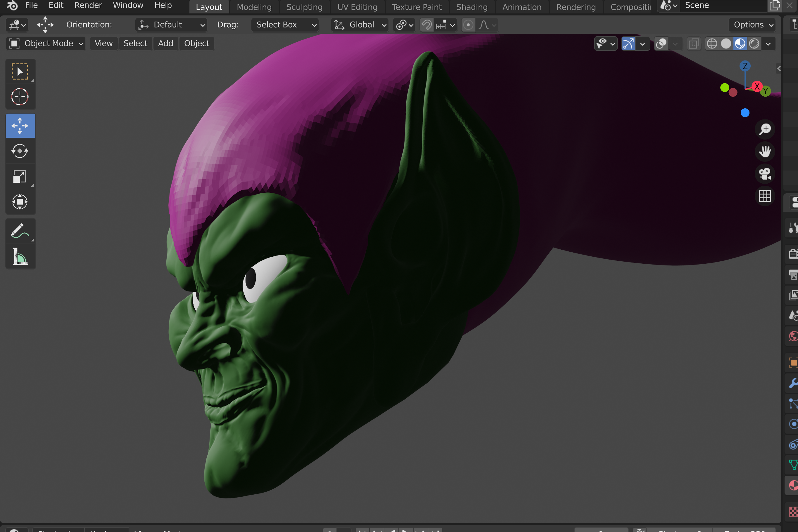The width and height of the screenshot is (798, 532).
Task: Open Global transform orientation dropdown
Action: tap(360, 25)
